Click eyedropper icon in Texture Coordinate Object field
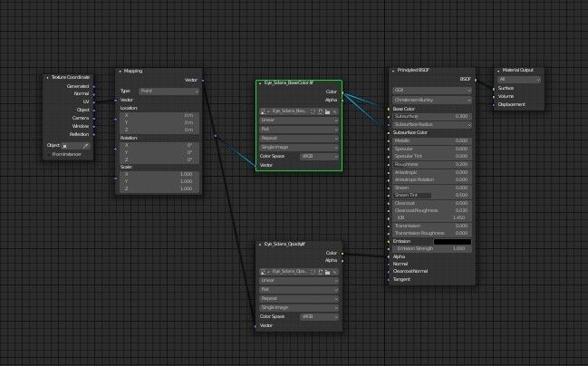Image resolution: width=588 pixels, height=366 pixels. pos(85,146)
